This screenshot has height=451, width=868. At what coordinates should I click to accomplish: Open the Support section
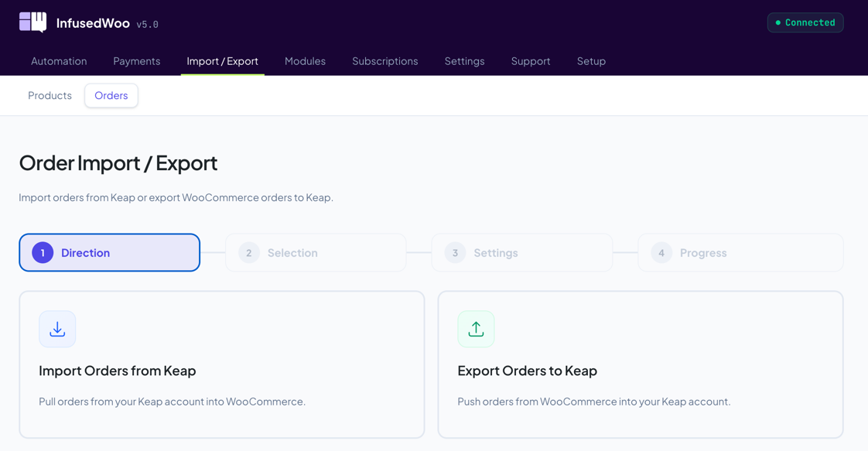point(530,61)
